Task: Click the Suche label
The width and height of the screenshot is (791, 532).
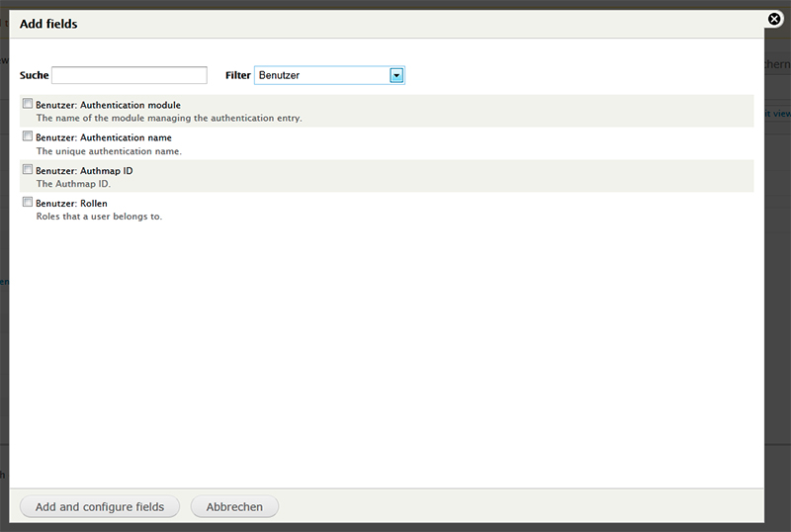Action: (34, 75)
